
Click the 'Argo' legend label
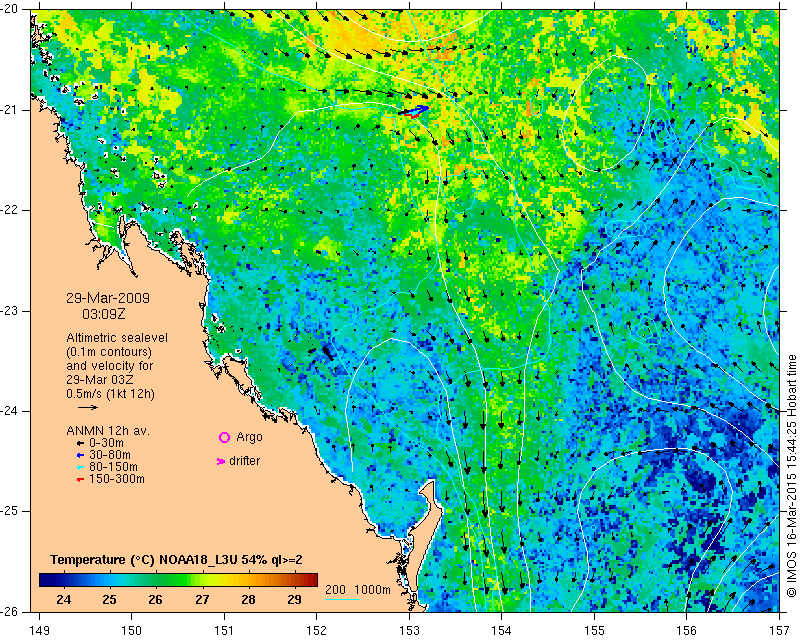[249, 437]
